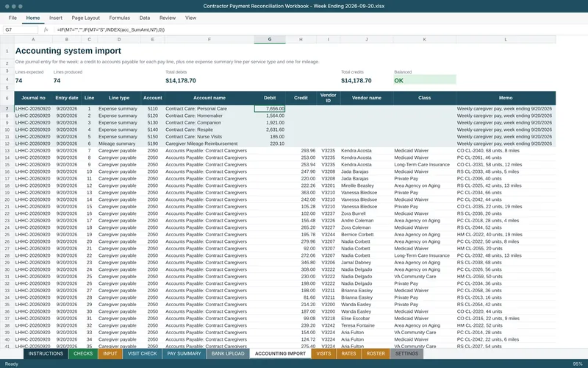
Task: Switch to the INPUT sheet tab
Action: click(110, 354)
